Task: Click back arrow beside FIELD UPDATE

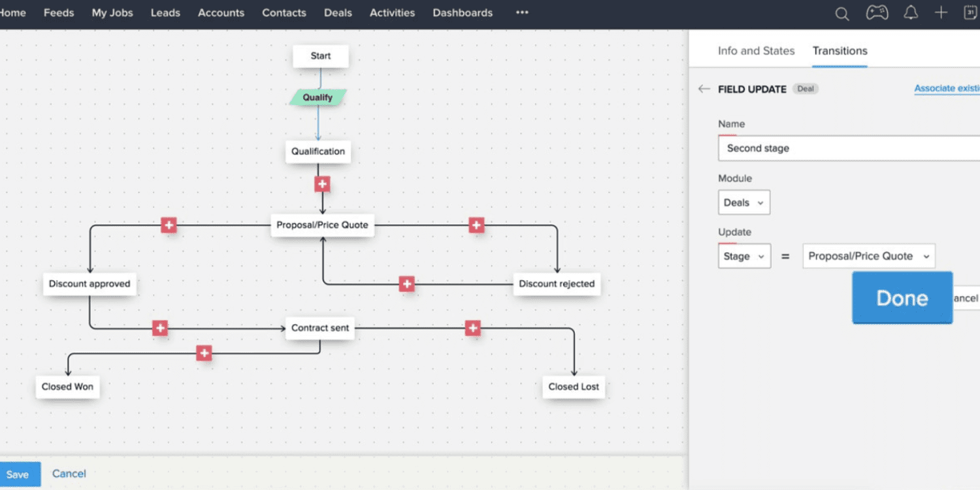Action: (704, 89)
